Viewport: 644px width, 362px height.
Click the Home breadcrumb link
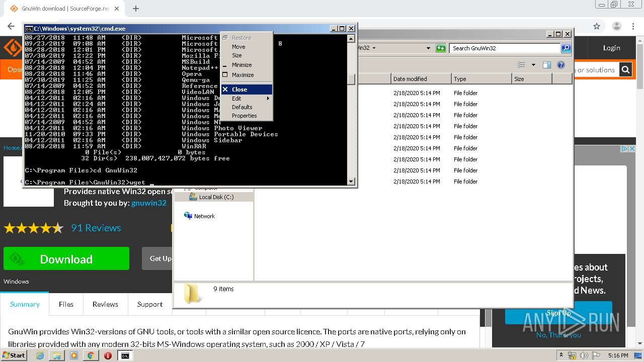[x=11, y=148]
